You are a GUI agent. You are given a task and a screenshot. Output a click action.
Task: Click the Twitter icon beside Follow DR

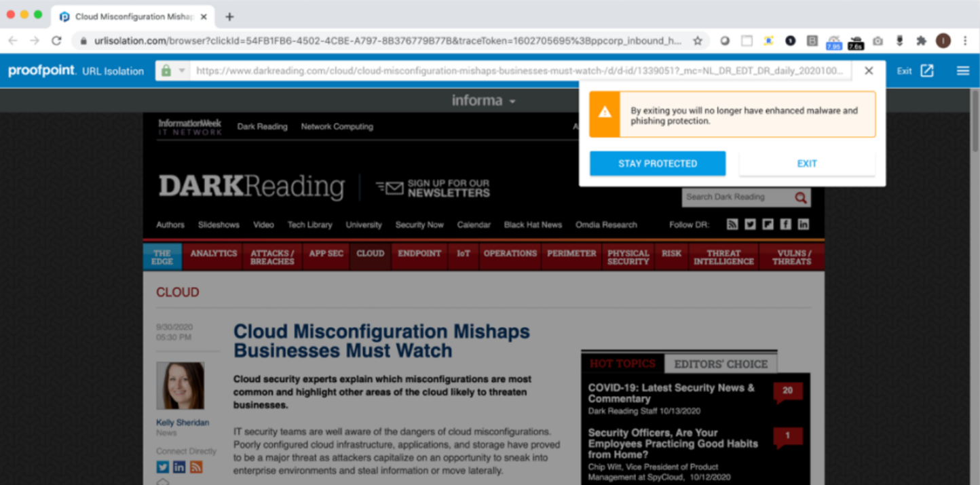[x=750, y=225]
